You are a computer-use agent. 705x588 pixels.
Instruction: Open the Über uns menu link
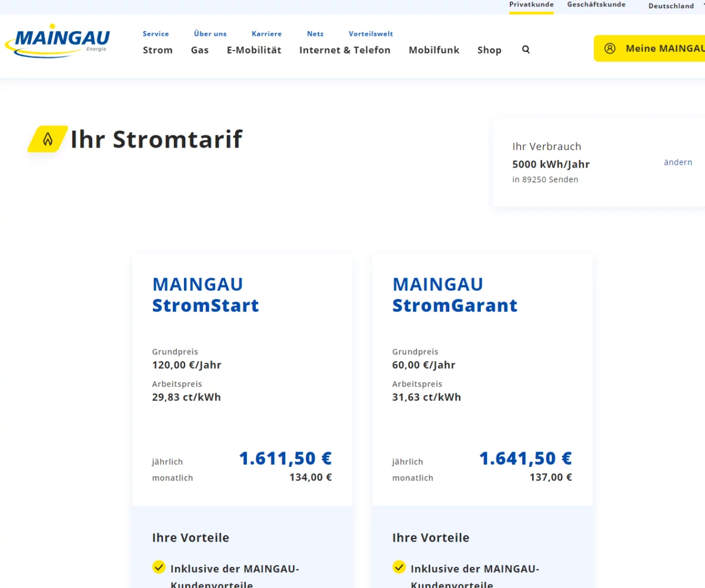click(210, 34)
